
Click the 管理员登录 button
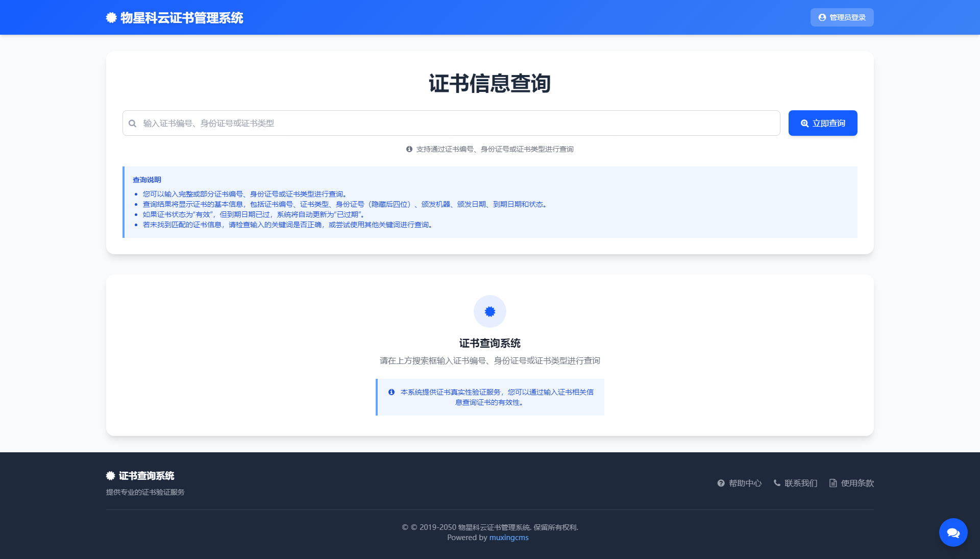click(842, 17)
